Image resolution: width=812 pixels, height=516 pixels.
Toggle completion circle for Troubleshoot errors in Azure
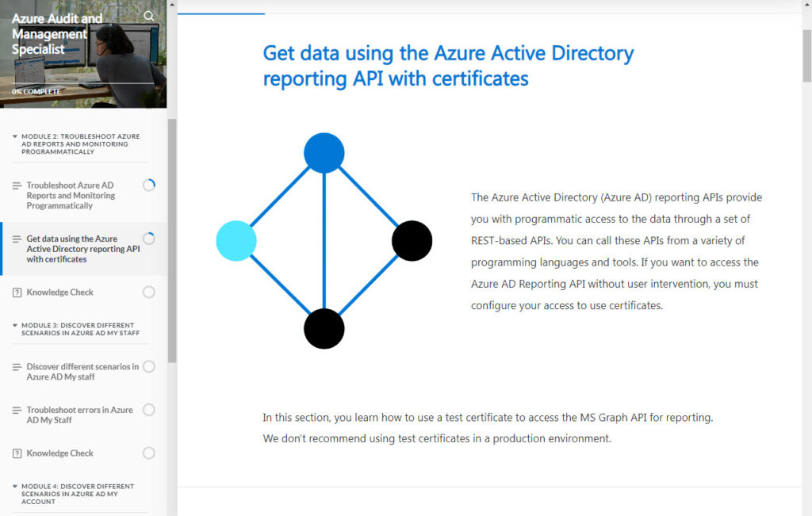(148, 410)
